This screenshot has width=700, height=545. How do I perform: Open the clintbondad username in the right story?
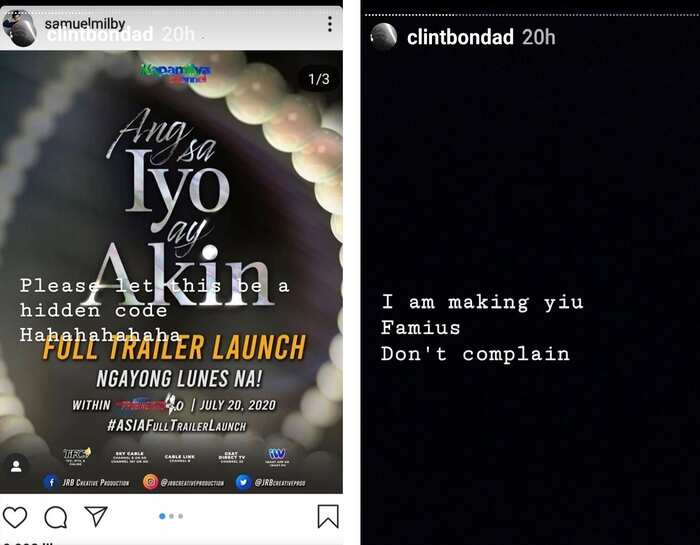[x=460, y=37]
